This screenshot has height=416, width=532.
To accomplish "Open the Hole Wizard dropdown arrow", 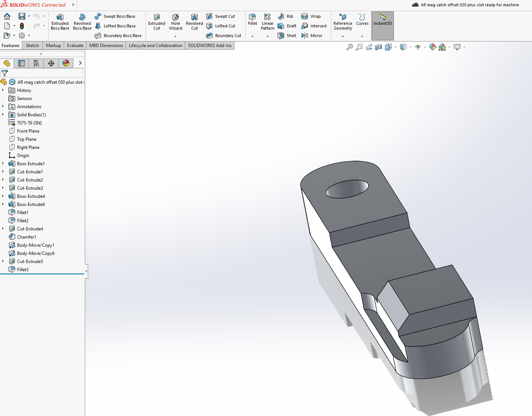I will click(x=175, y=36).
